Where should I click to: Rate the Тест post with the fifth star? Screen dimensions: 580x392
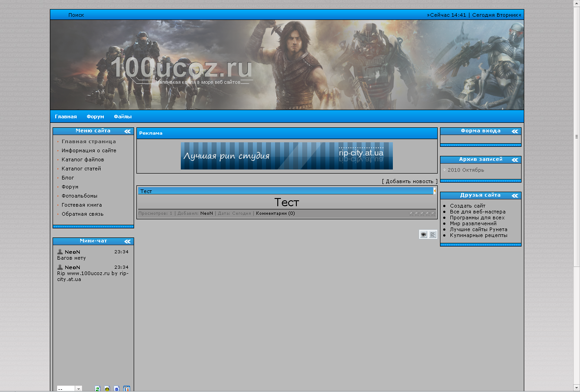pos(433,213)
